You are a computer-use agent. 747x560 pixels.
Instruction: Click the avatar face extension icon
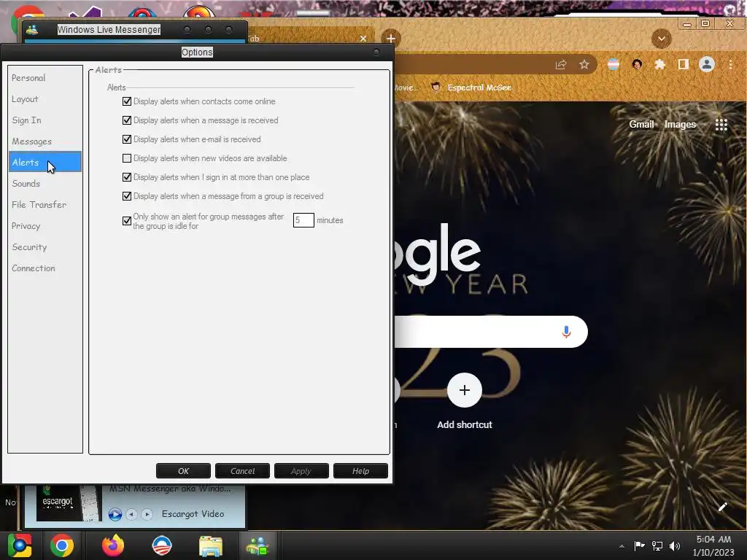(x=637, y=64)
